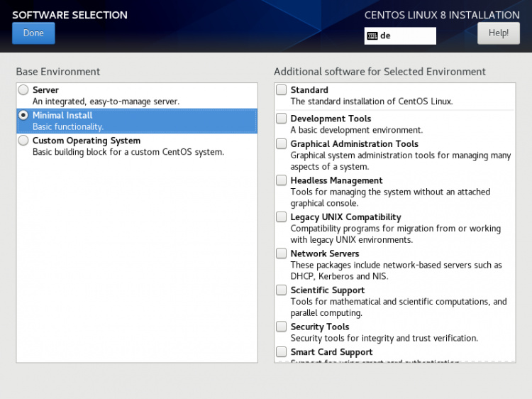Click the keyboard layout icon
This screenshot has height=399, width=532.
coord(372,36)
